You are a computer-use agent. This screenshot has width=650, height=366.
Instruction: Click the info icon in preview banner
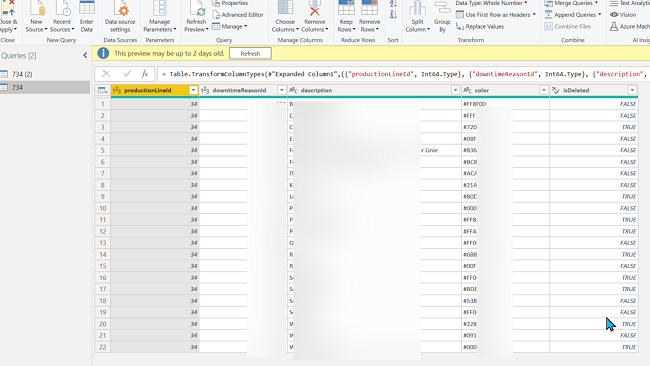[103, 53]
